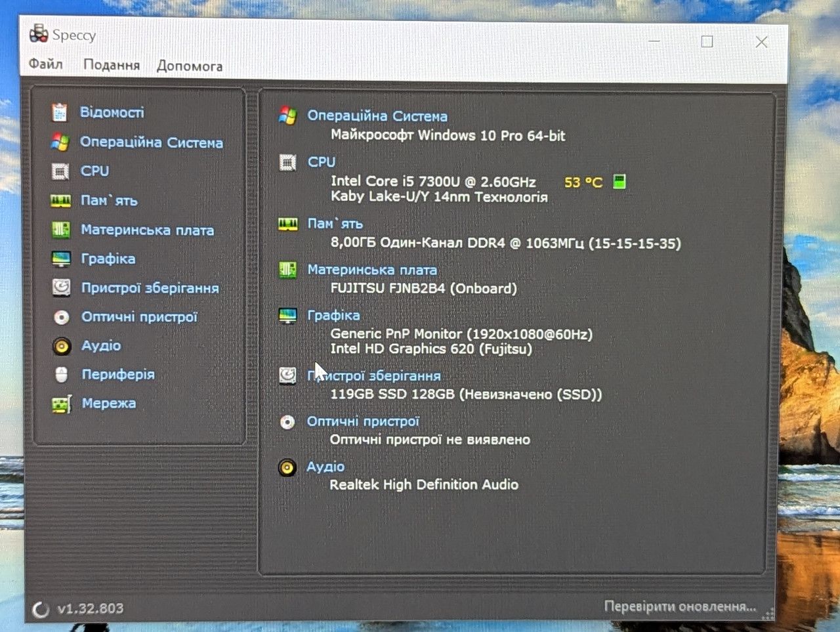Screen dimensions: 840x632
Task: Show Графіка section from sidebar
Action: pyautogui.click(x=108, y=259)
